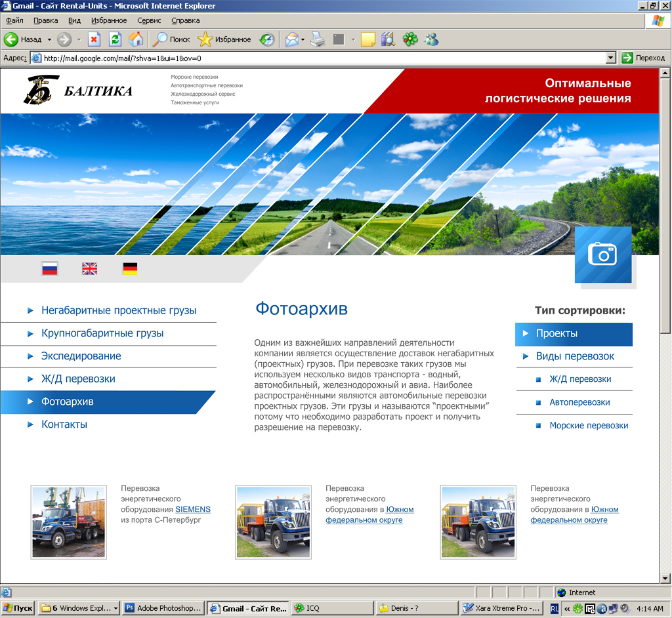Viewport: 672px width, 618px height.
Task: Open the Back button history dropdown arrow
Action: pyautogui.click(x=48, y=39)
